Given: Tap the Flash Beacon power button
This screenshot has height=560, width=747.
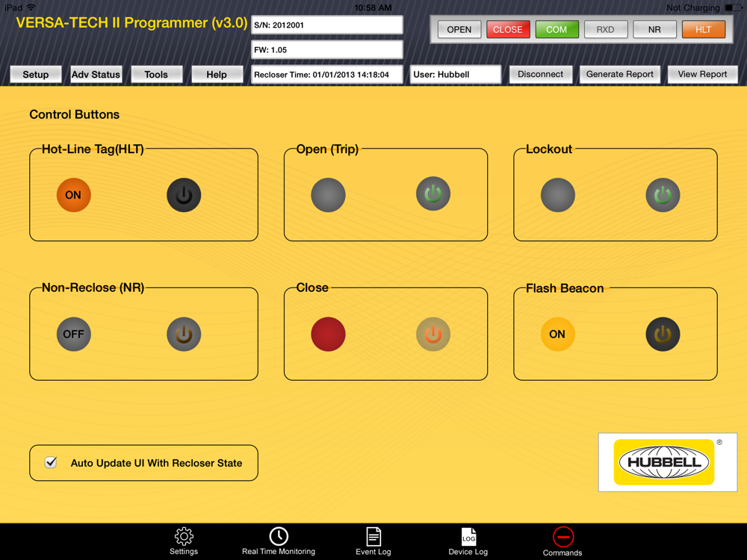Looking at the screenshot, I should tap(663, 334).
